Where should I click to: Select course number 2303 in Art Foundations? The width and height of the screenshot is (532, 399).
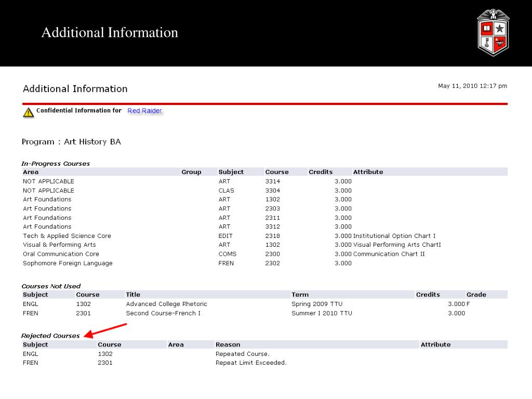(272, 208)
